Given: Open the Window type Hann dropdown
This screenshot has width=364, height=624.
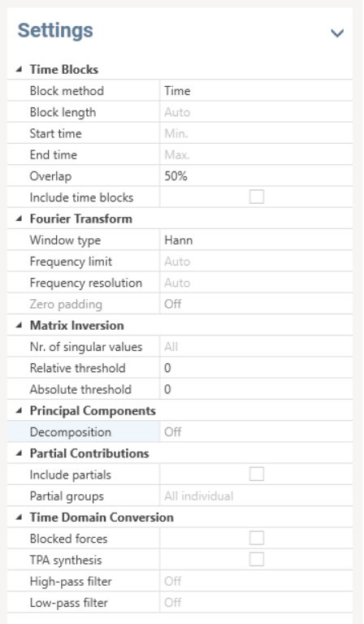Looking at the screenshot, I should (x=256, y=240).
